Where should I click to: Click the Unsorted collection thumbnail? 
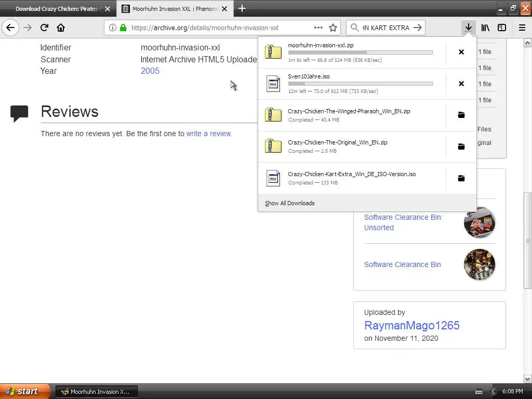pos(480,222)
